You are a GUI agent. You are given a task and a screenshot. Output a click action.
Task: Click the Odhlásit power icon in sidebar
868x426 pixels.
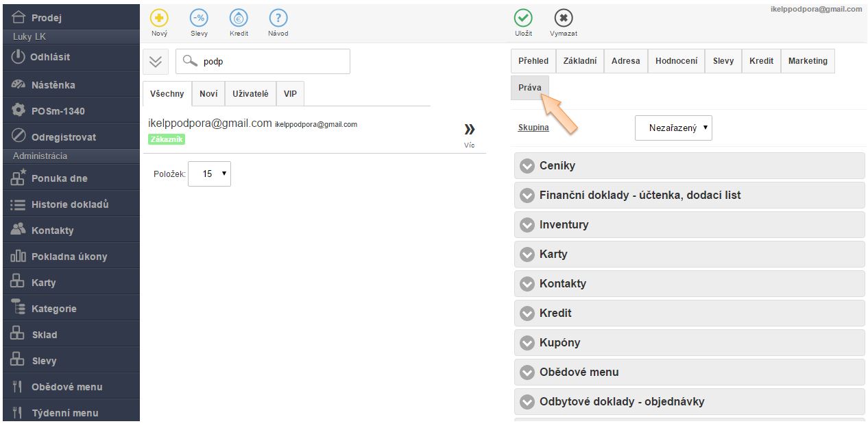pos(19,58)
